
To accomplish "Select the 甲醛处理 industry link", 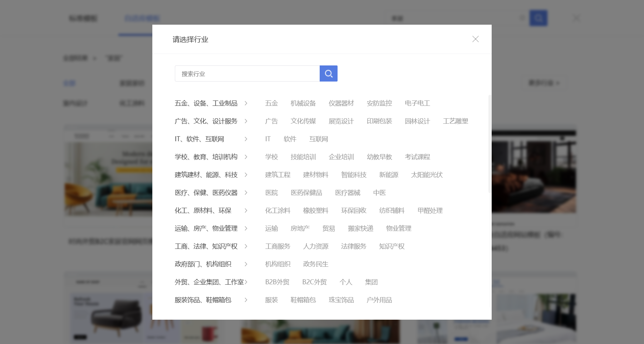I will tap(430, 210).
